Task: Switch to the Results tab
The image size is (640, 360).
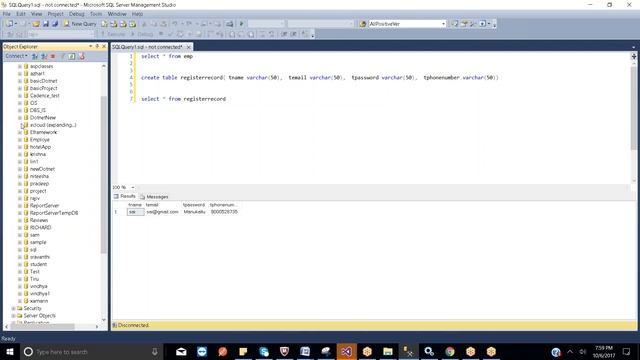Action: point(125,196)
